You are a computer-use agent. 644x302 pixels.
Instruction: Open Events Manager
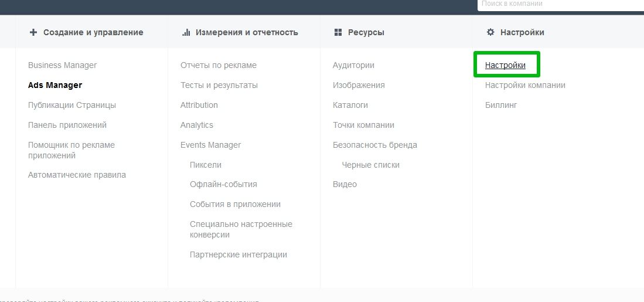[211, 145]
